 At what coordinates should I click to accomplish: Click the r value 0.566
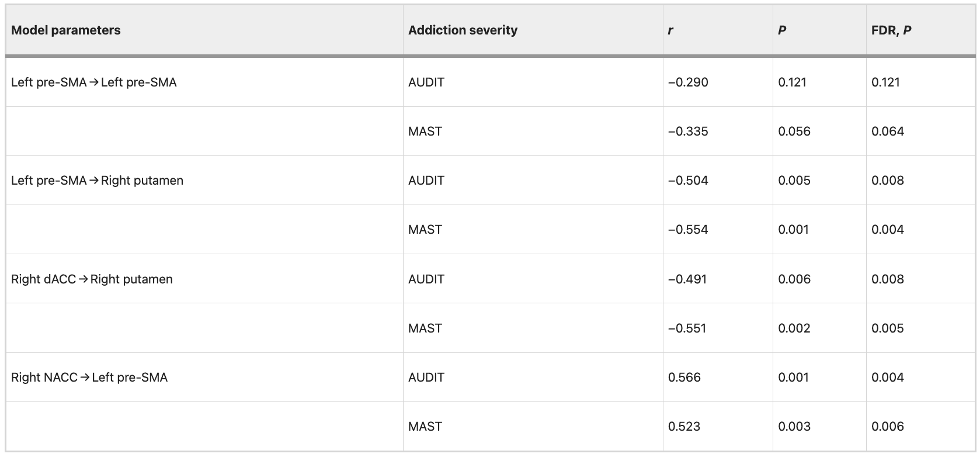(x=684, y=378)
